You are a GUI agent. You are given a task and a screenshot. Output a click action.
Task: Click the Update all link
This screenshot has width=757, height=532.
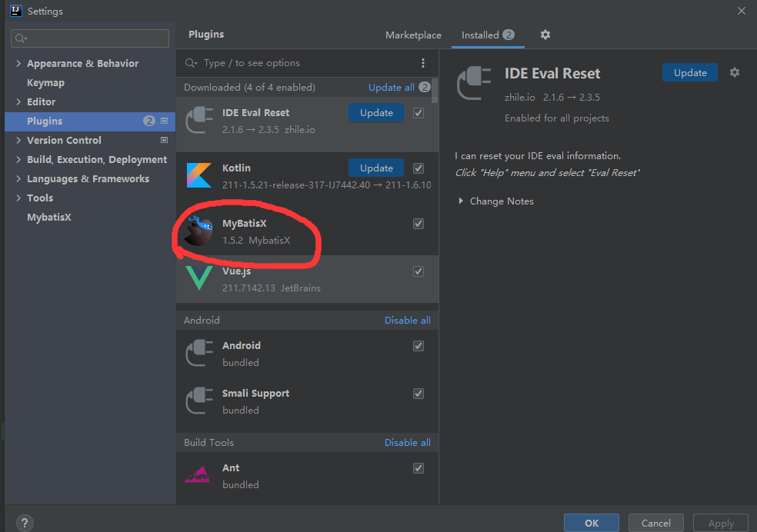tap(391, 88)
